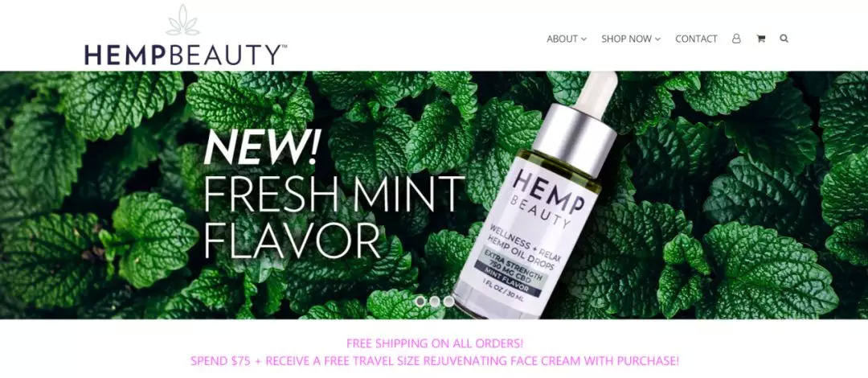Expand the ABOUT dropdown chevron
Image resolution: width=868 pixels, height=378 pixels.
tap(583, 39)
